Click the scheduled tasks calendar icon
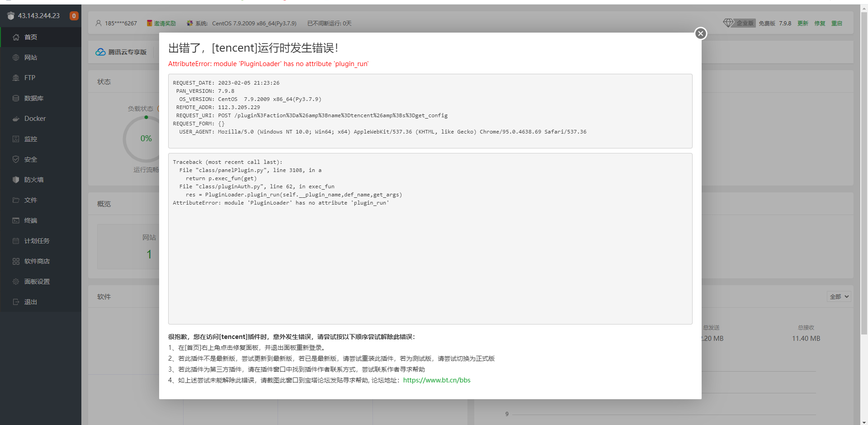 click(x=16, y=241)
